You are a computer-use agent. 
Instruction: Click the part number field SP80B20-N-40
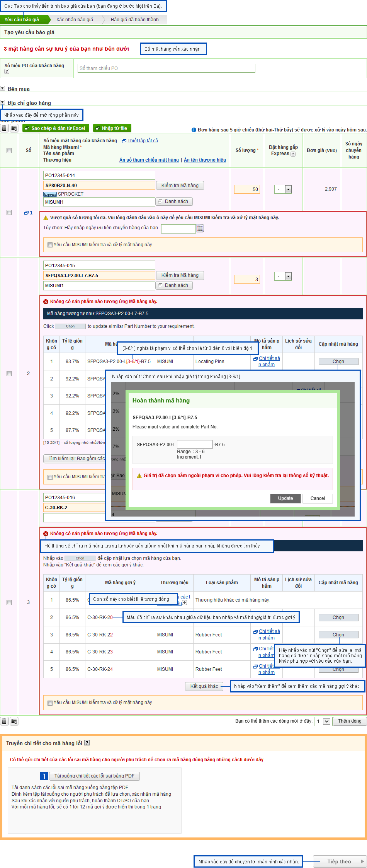coord(99,186)
